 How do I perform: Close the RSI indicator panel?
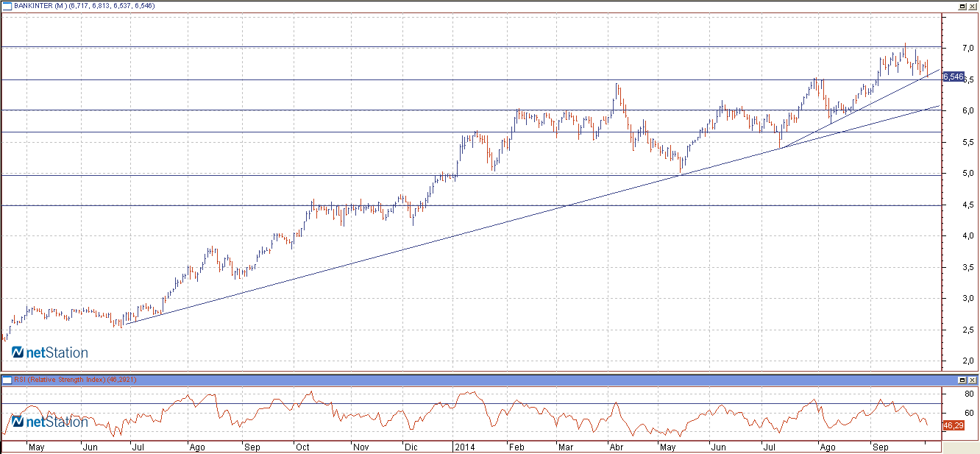973,380
